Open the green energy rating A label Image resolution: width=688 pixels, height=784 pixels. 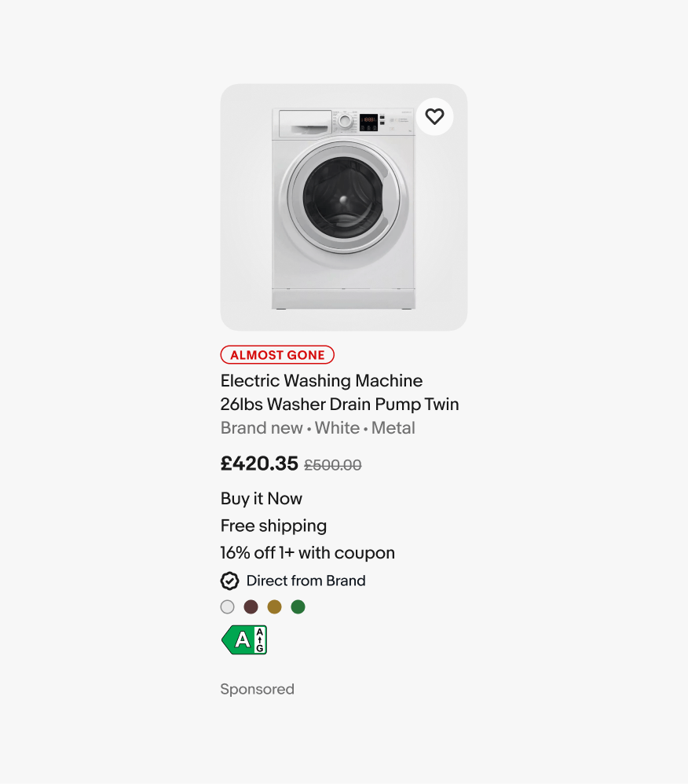[244, 639]
